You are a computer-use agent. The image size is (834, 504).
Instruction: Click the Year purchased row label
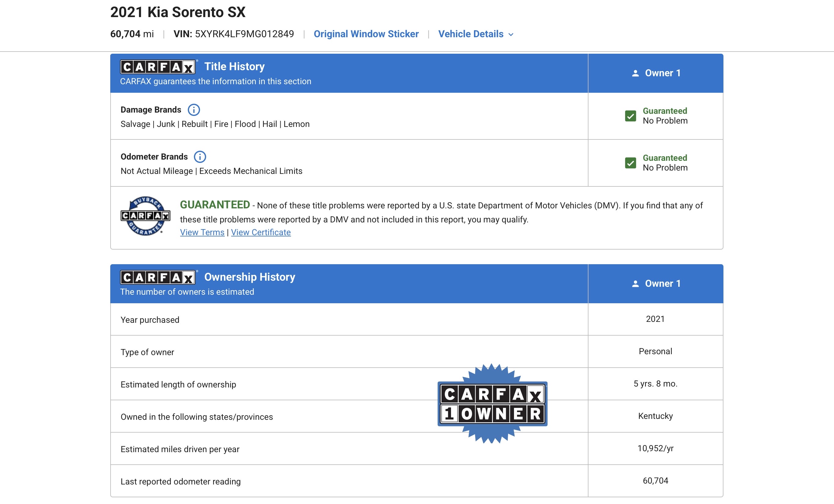(150, 320)
